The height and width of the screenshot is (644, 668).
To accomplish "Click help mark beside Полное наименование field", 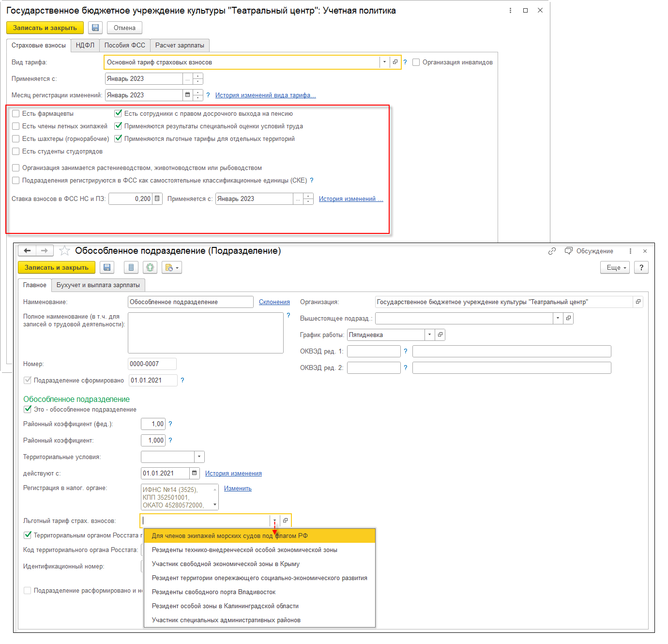I will click(x=288, y=315).
